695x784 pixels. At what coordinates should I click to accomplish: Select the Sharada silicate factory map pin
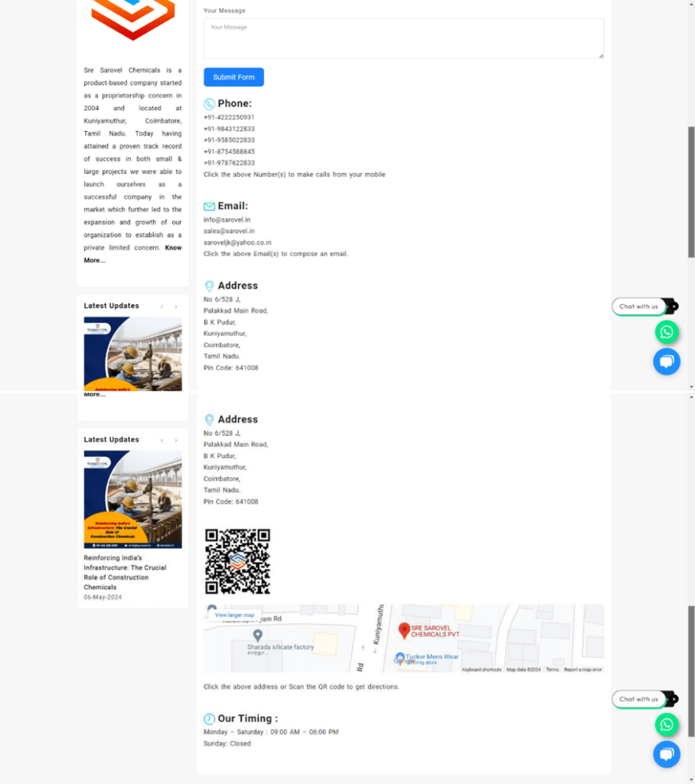[257, 635]
